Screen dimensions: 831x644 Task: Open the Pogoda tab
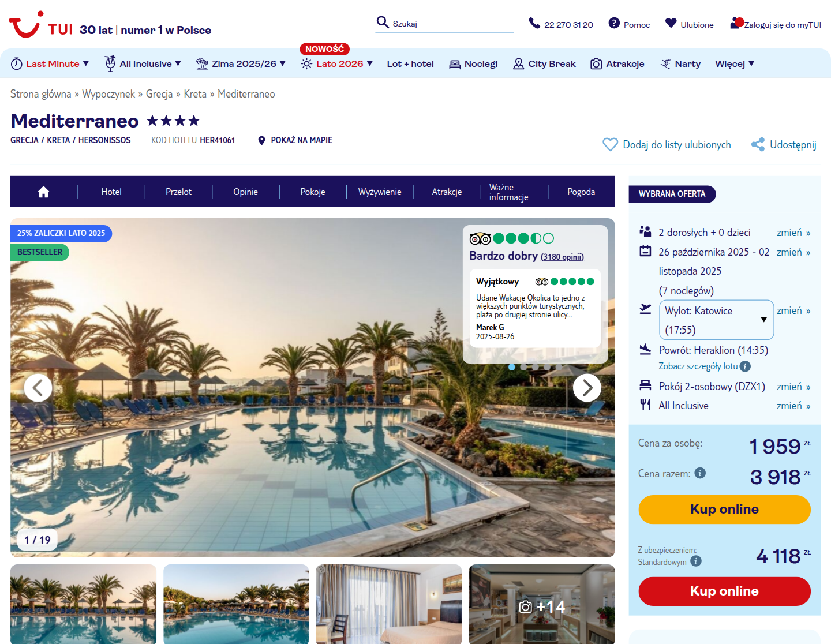click(x=581, y=192)
